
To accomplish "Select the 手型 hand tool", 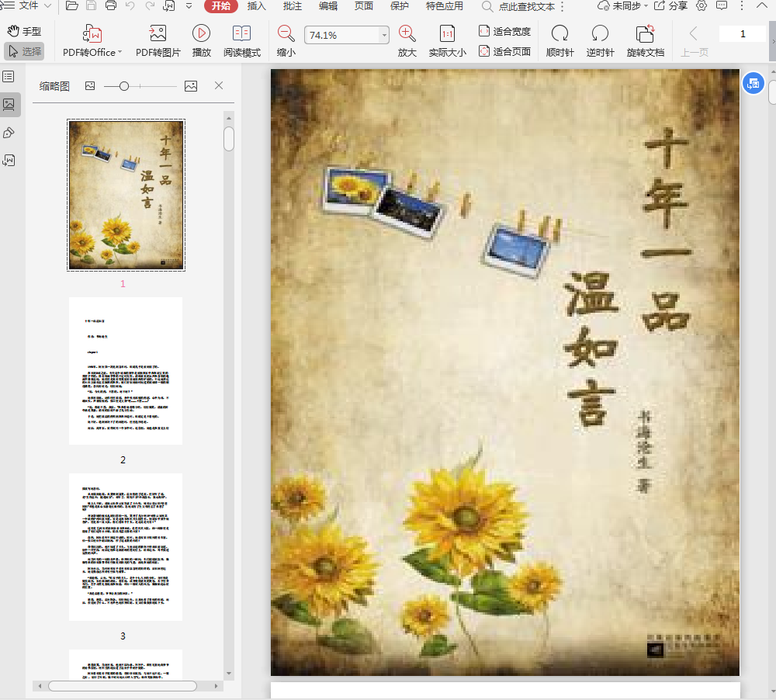I will click(x=23, y=31).
